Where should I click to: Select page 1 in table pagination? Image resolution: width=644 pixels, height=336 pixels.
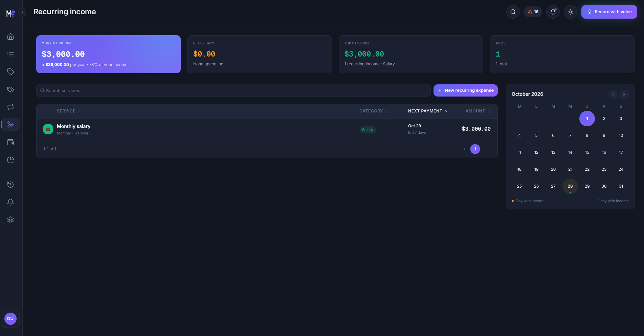(475, 149)
